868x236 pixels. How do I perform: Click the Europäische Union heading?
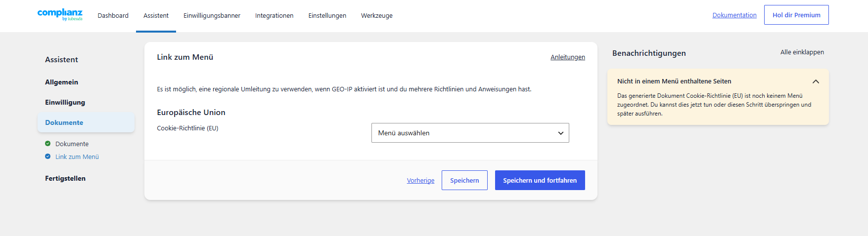[191, 113]
